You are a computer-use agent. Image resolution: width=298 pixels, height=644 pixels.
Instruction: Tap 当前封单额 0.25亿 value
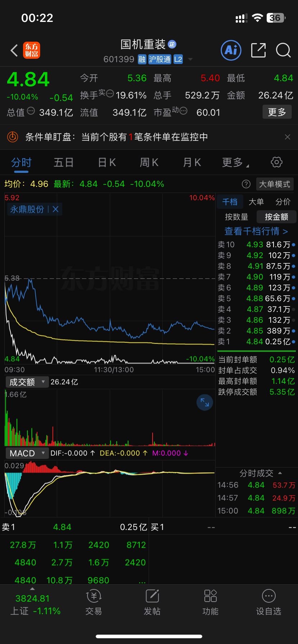tap(282, 360)
